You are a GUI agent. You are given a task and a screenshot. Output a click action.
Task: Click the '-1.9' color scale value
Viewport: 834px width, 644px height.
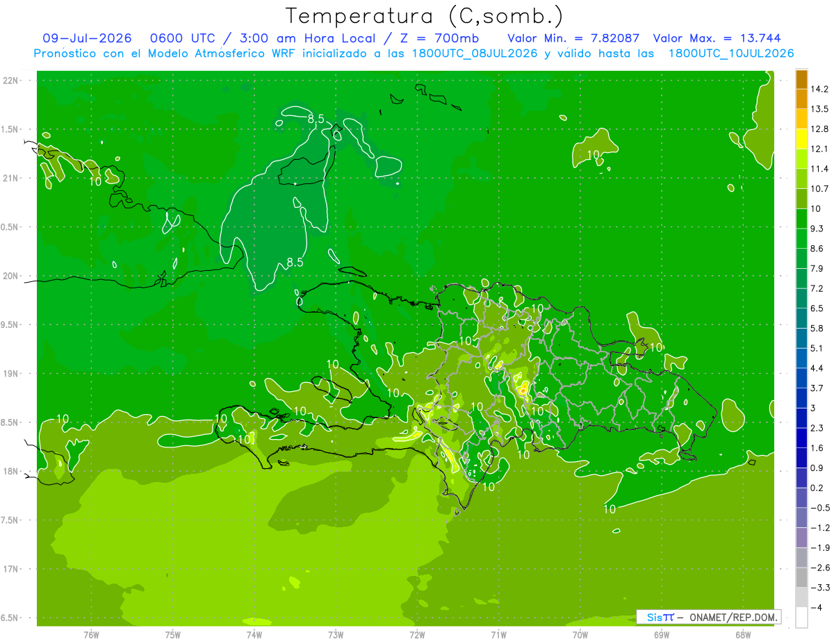click(x=820, y=548)
